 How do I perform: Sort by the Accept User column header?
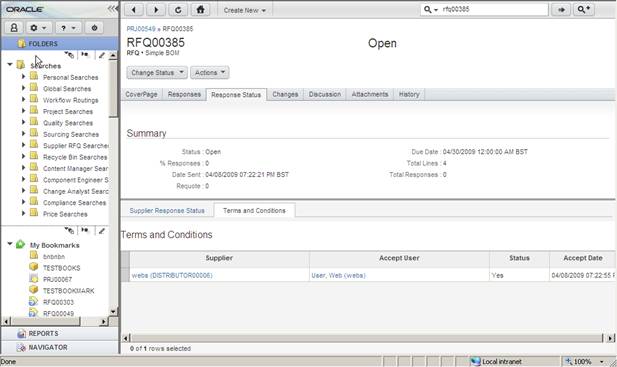pos(399,258)
